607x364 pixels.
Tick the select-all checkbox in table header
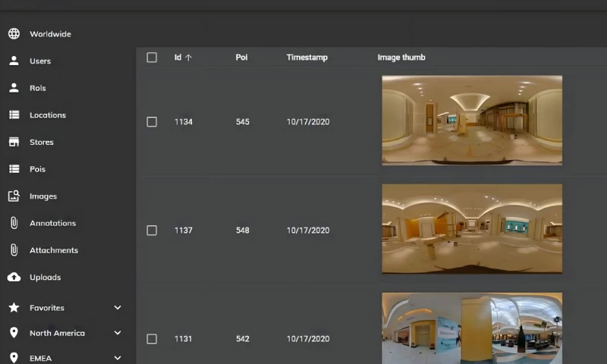click(x=152, y=58)
